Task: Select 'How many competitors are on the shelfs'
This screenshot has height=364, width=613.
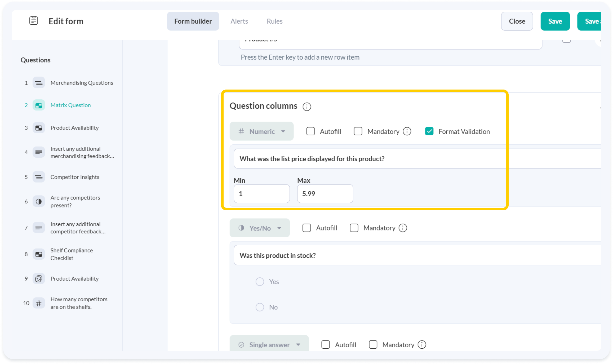Action: [79, 303]
